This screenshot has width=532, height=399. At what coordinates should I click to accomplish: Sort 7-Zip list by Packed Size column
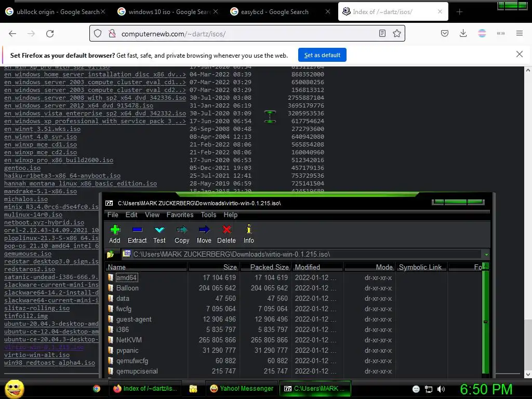[x=267, y=267]
